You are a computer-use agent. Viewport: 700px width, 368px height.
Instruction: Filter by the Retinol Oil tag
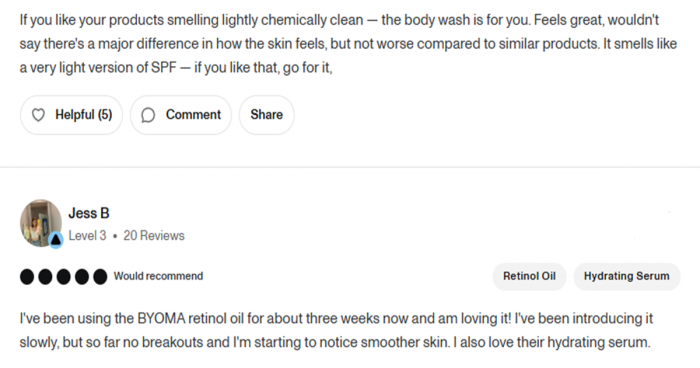click(x=529, y=276)
